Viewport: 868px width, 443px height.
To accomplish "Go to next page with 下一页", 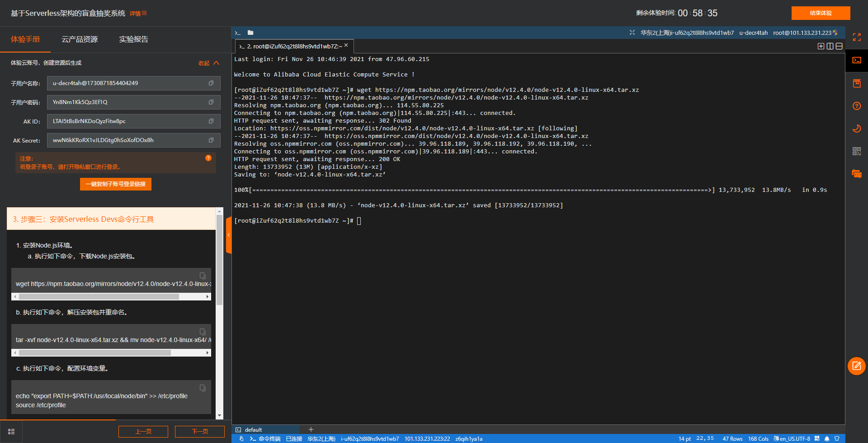I will click(200, 432).
